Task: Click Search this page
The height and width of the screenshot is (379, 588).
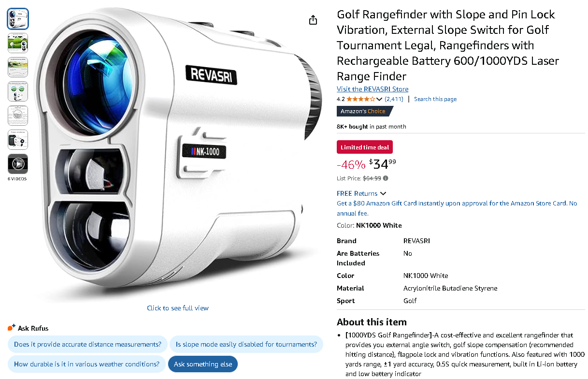Action: pyautogui.click(x=435, y=99)
